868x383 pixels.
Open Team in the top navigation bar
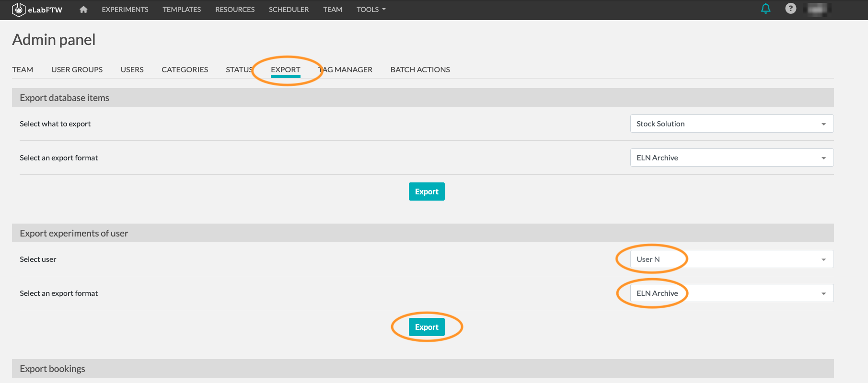[x=333, y=10]
